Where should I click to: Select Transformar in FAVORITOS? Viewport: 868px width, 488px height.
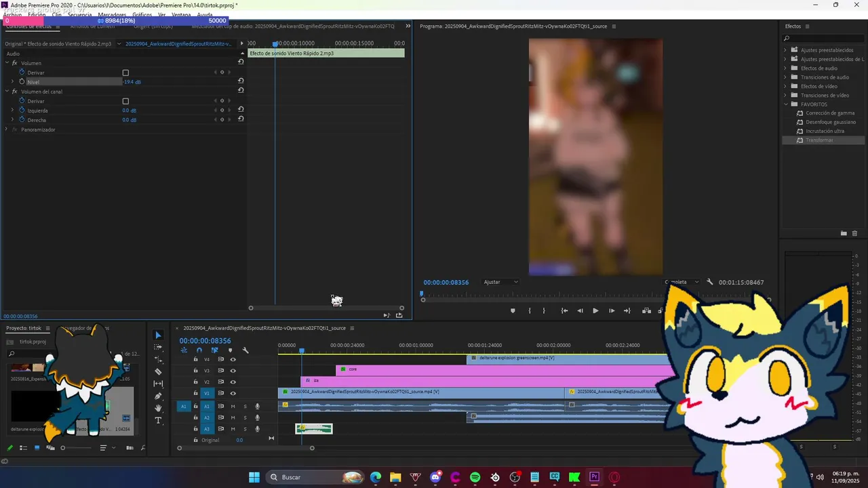(x=819, y=140)
